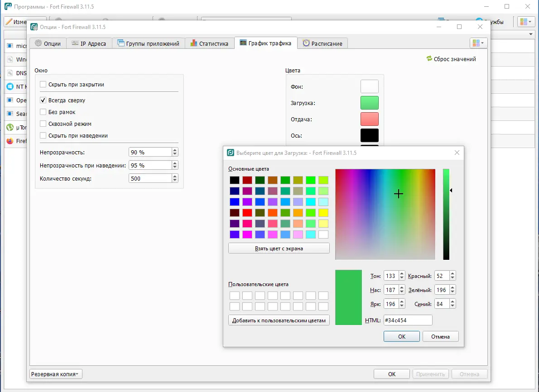Switch to the "IP Адреса" tab
The image size is (539, 392).
(89, 43)
